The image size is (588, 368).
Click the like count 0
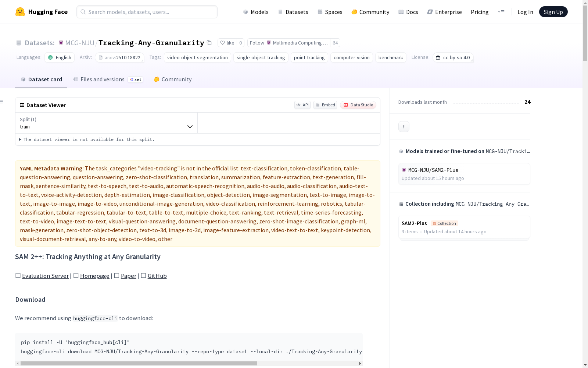(241, 43)
